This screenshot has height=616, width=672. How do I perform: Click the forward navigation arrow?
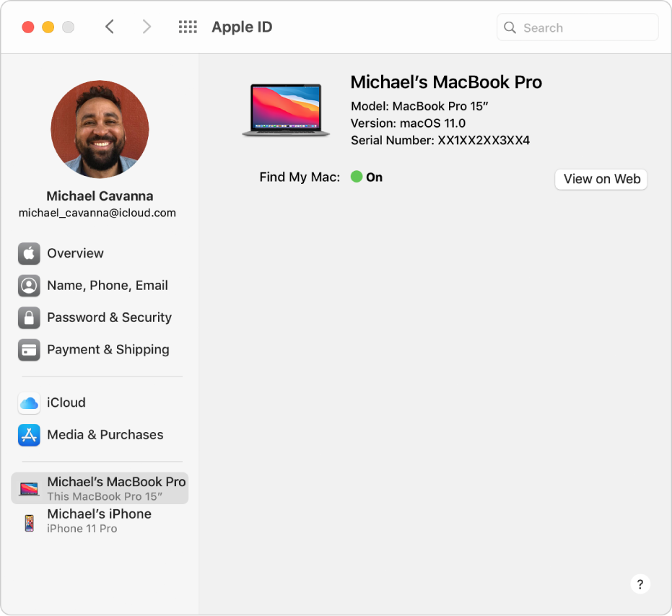[x=147, y=26]
